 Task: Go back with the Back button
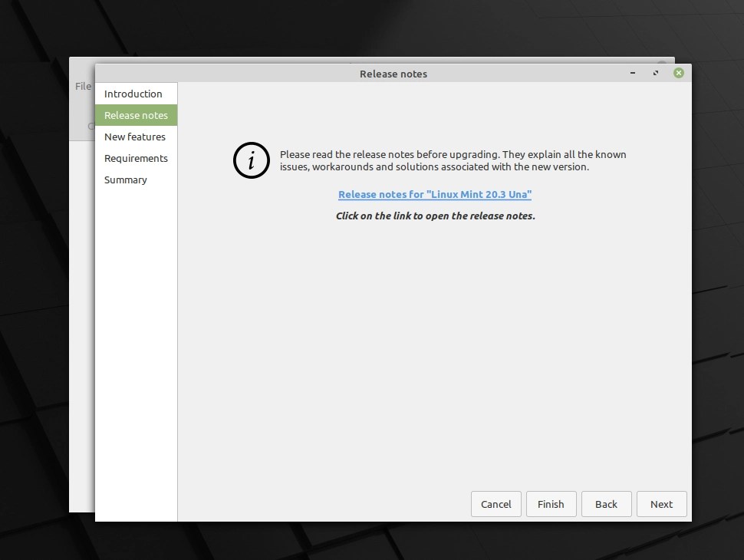[607, 504]
